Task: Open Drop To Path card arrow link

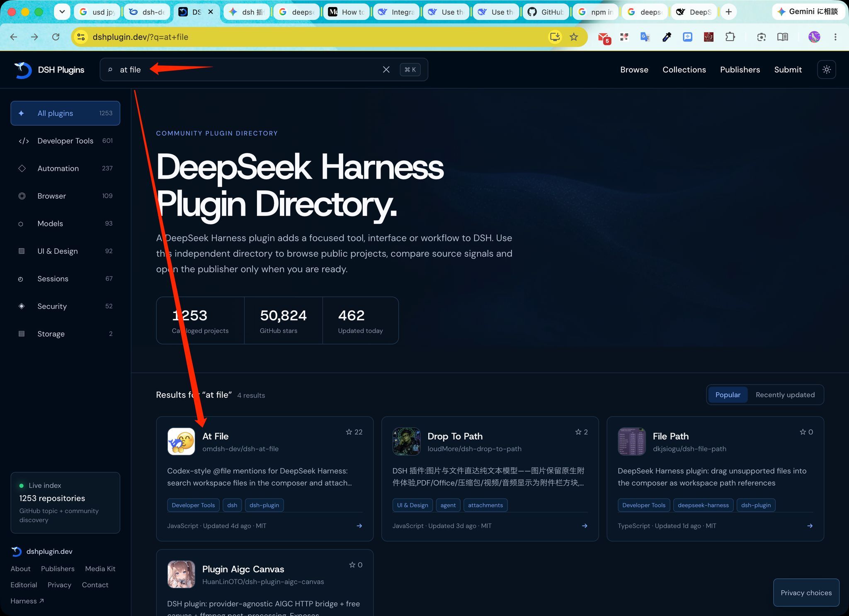Action: (585, 526)
